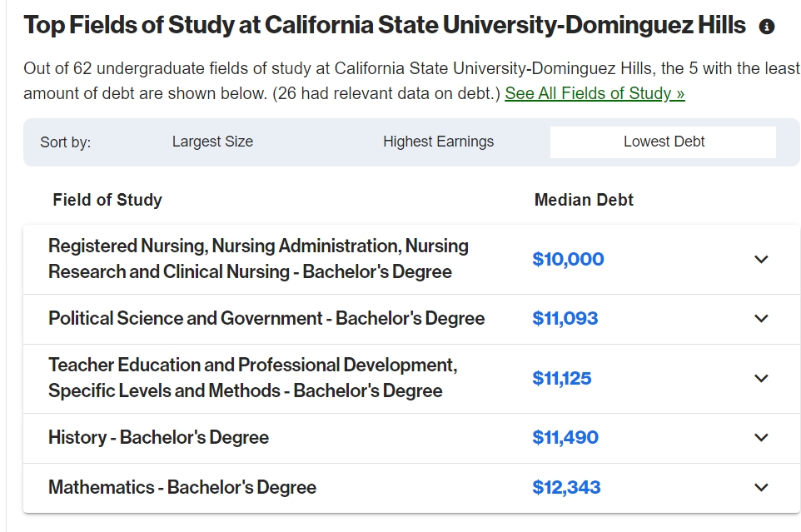Click the $11,093 median debt value
The image size is (801, 532).
click(x=565, y=319)
